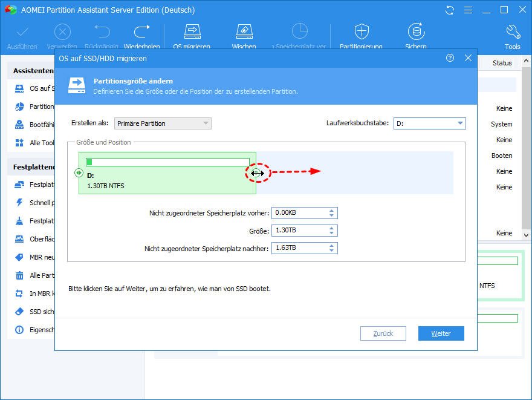Open the Sichern backup icon
The width and height of the screenshot is (532, 400).
tap(417, 31)
